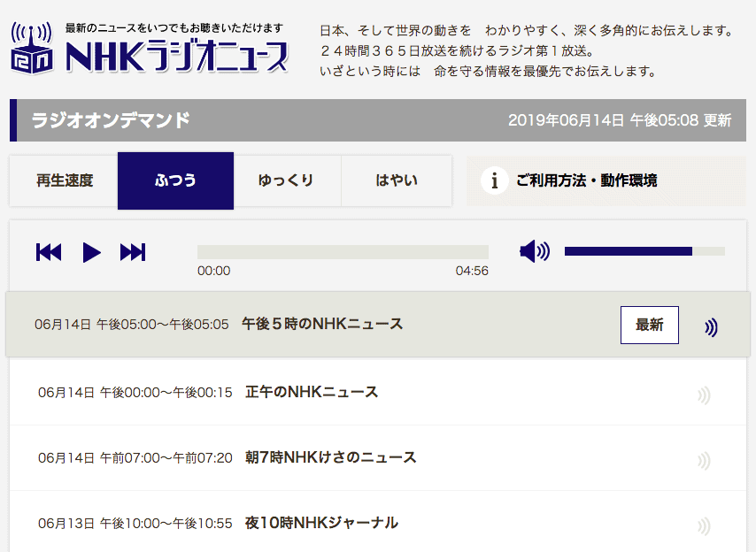Select ゆっくり playback speed
Screen dimensions: 756x552
point(288,180)
